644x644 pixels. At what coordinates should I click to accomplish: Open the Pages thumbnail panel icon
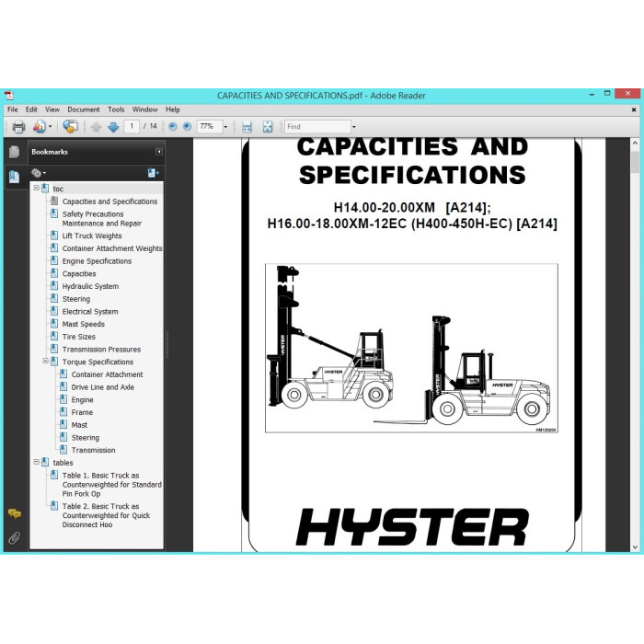click(15, 152)
